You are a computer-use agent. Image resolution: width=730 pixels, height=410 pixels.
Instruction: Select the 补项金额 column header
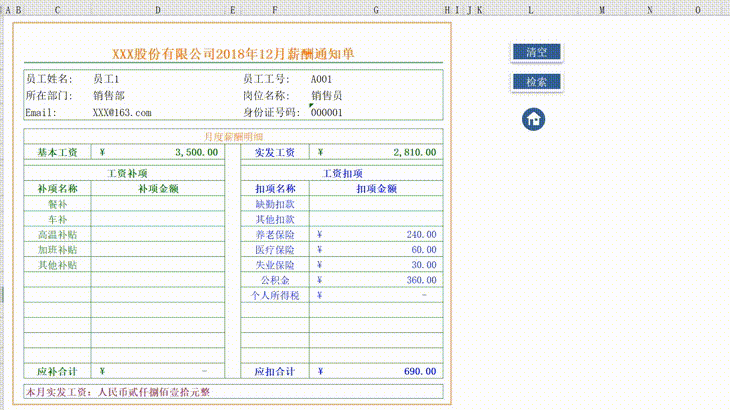point(158,188)
